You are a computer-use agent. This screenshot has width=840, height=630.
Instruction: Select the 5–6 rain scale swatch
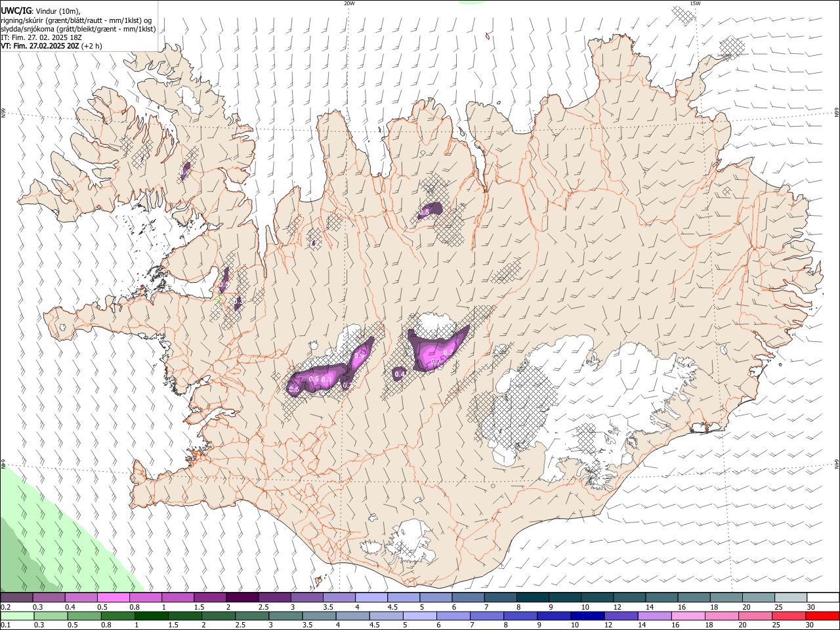421,616
